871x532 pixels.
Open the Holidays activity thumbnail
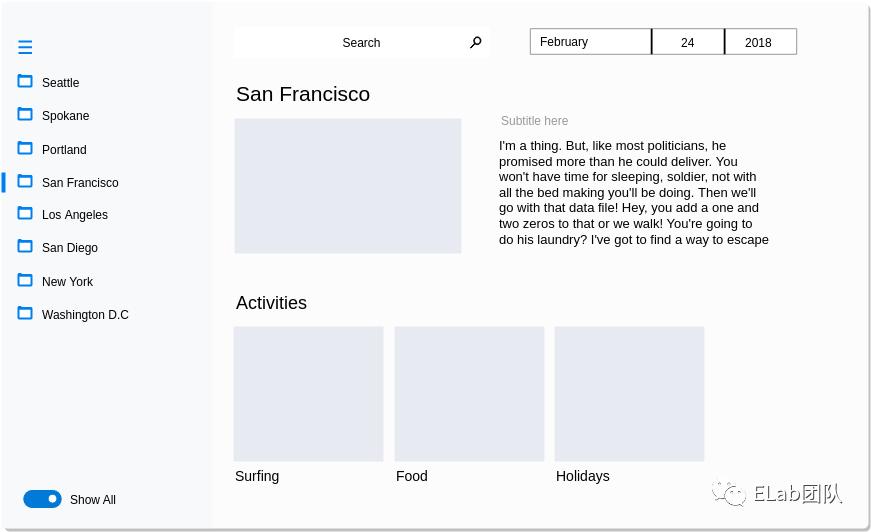pyautogui.click(x=629, y=394)
